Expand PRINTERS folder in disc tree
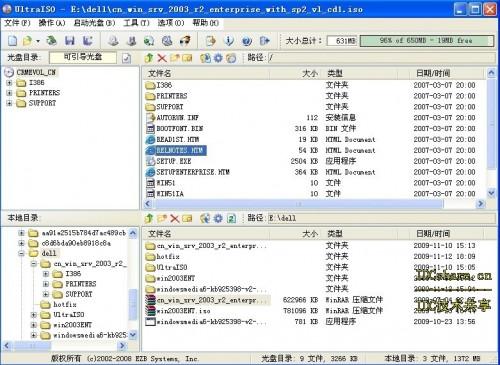500x365 pixels. click(x=9, y=93)
